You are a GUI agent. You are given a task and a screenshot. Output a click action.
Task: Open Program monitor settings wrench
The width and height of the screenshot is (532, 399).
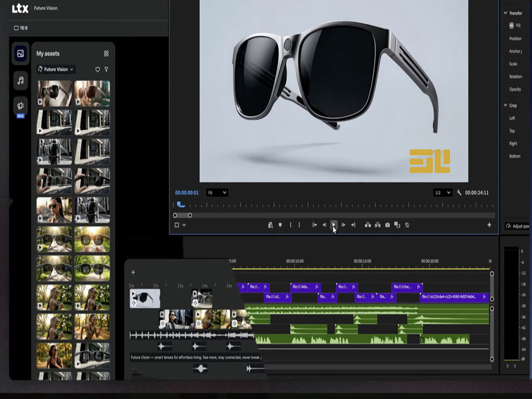[459, 193]
